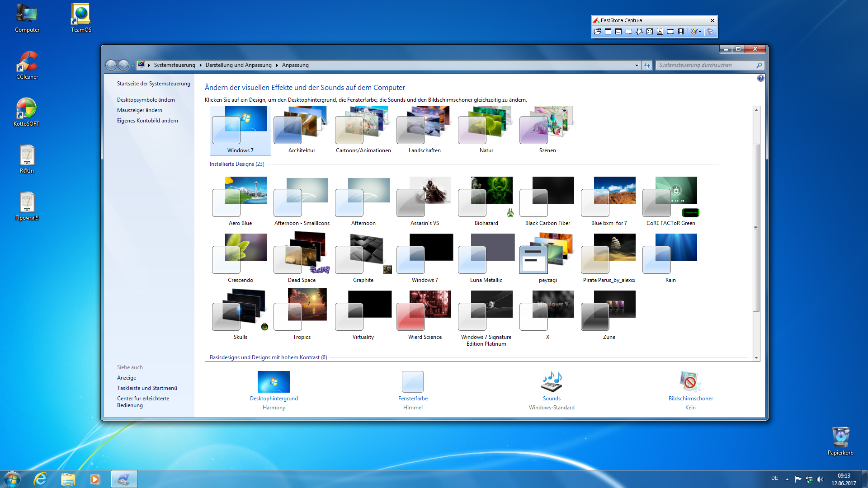868x488 pixels.
Task: Open Action Center flag icon
Action: [x=798, y=479]
